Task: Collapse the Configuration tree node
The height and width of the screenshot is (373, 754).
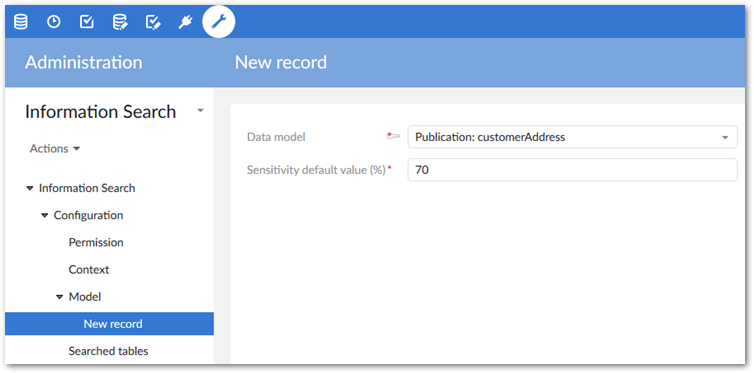Action: pos(45,215)
